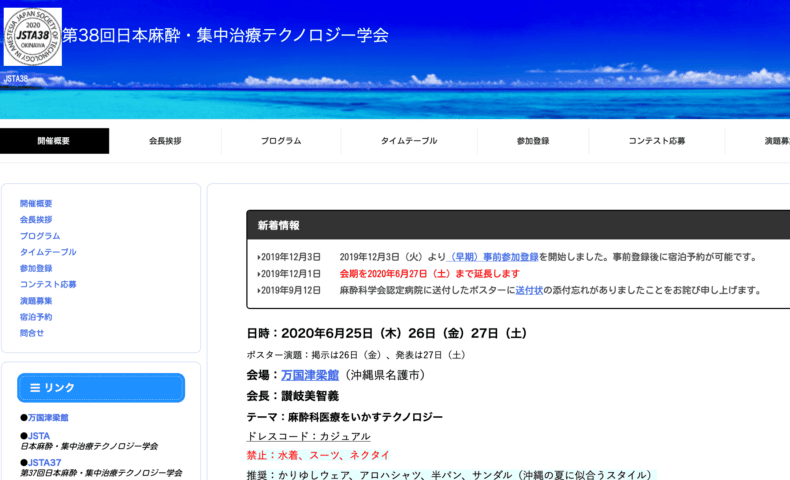Click 問合せ link in the left sidebar
790x480 pixels.
click(32, 333)
